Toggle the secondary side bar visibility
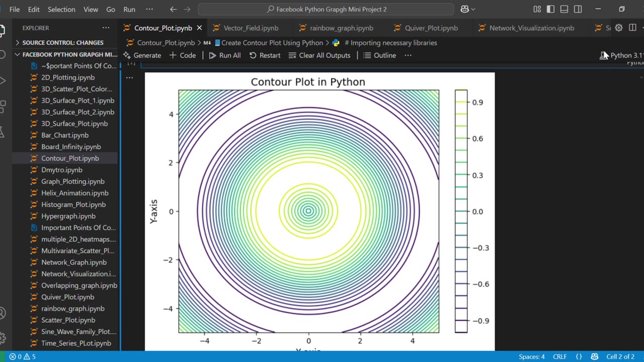Image resolution: width=644 pixels, height=362 pixels. click(578, 9)
